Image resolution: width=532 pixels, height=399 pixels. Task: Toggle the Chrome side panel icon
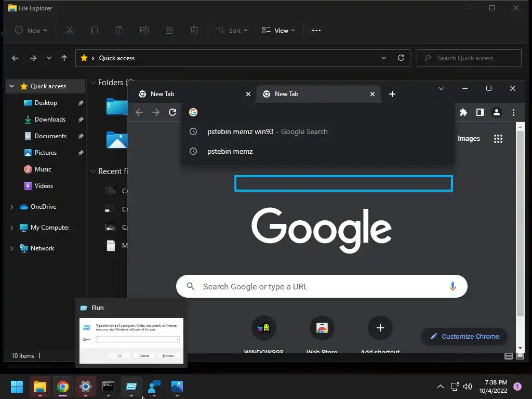tap(480, 112)
